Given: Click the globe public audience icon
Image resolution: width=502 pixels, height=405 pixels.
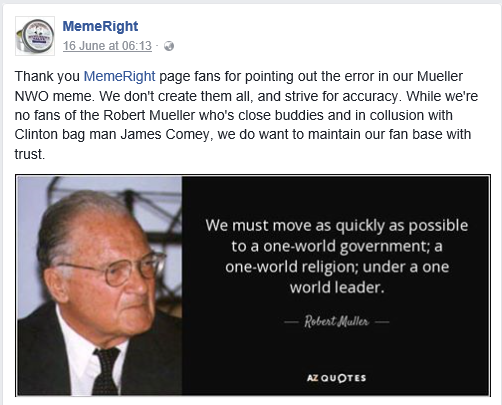Looking at the screenshot, I should (169, 46).
